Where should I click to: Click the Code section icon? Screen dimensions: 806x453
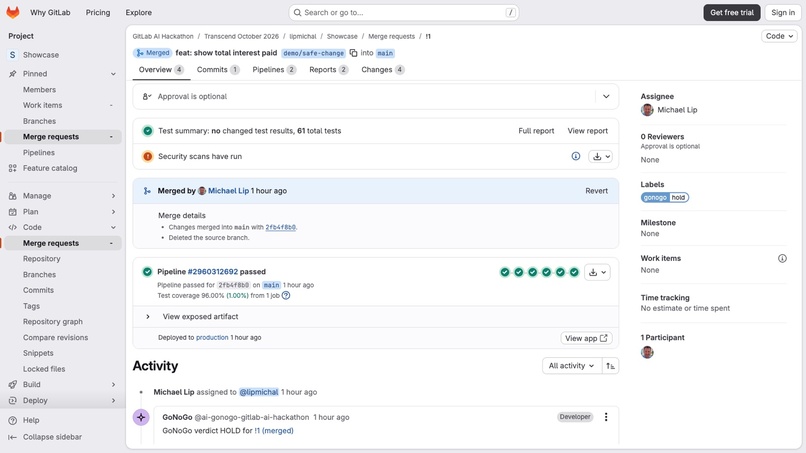tap(13, 227)
